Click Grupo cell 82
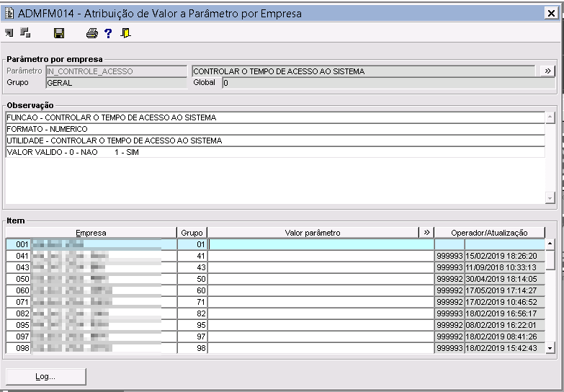 [192, 313]
